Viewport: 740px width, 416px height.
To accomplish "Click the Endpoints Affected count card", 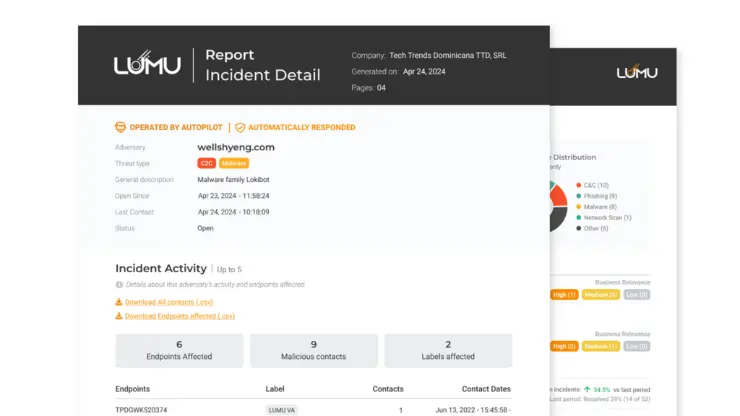I will click(179, 350).
